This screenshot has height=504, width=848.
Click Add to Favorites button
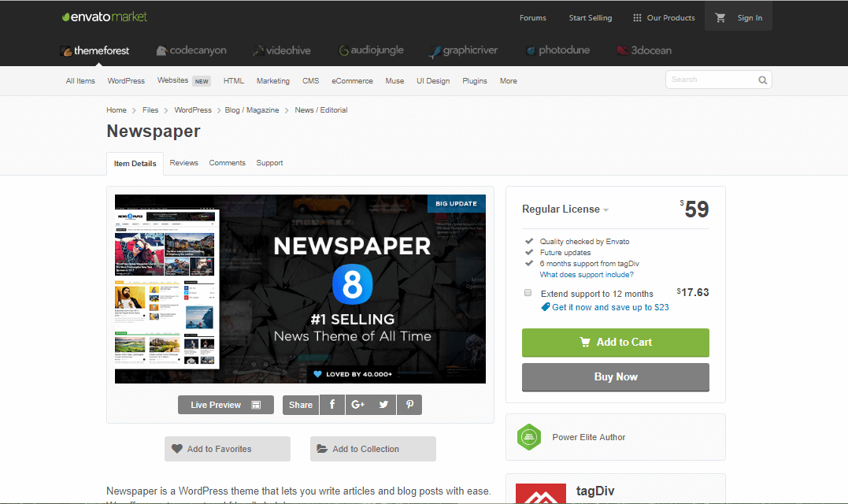(227, 449)
